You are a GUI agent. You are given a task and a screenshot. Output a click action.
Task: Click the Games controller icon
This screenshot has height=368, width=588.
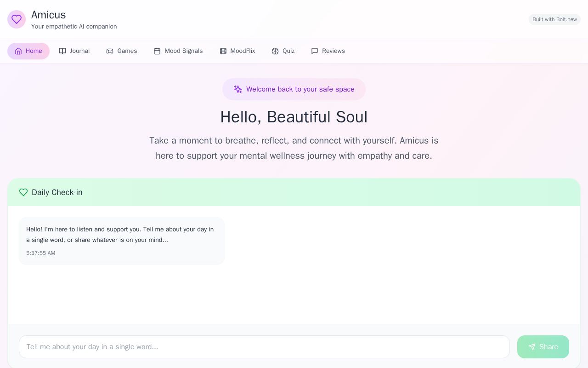click(x=110, y=51)
